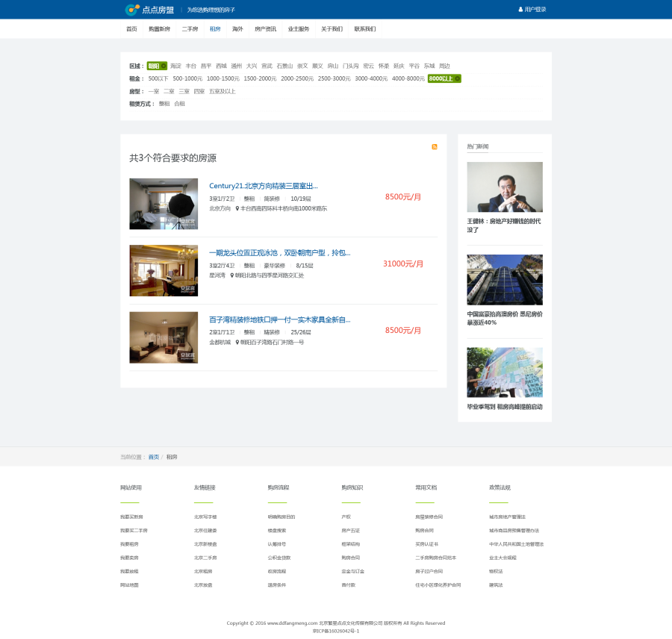The image size is (672, 639).
Task: Go to the 房产资讯 navigation tab
Action: (x=265, y=29)
